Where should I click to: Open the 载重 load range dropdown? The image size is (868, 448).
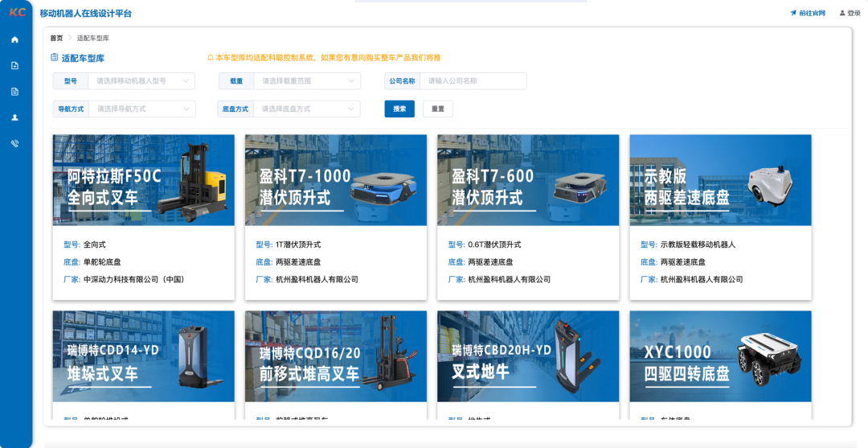click(306, 81)
